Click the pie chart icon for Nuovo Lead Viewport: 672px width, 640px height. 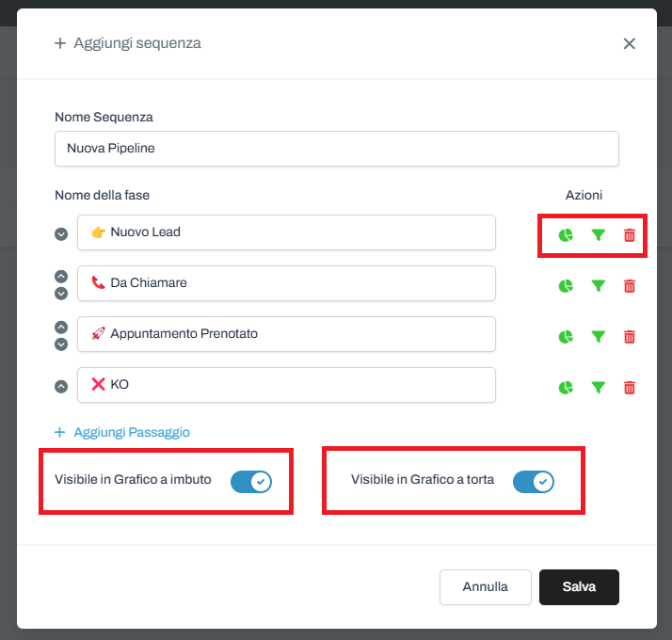click(x=566, y=235)
